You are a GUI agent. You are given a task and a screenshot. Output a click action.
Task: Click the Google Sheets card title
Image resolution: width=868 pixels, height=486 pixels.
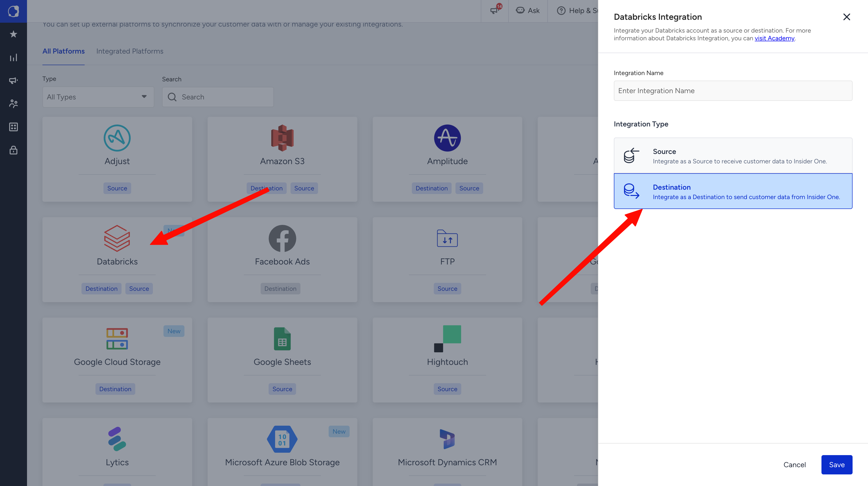[282, 362]
